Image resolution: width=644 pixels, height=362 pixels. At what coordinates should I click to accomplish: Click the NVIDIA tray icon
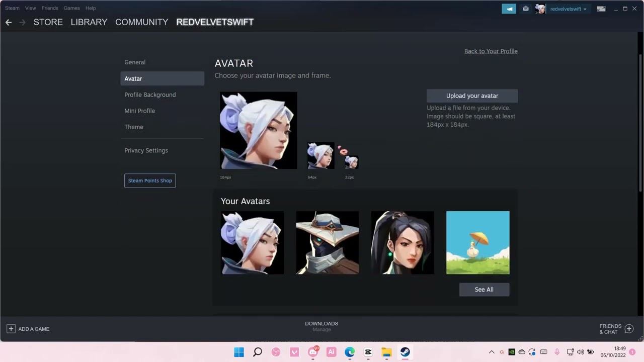[512, 352]
